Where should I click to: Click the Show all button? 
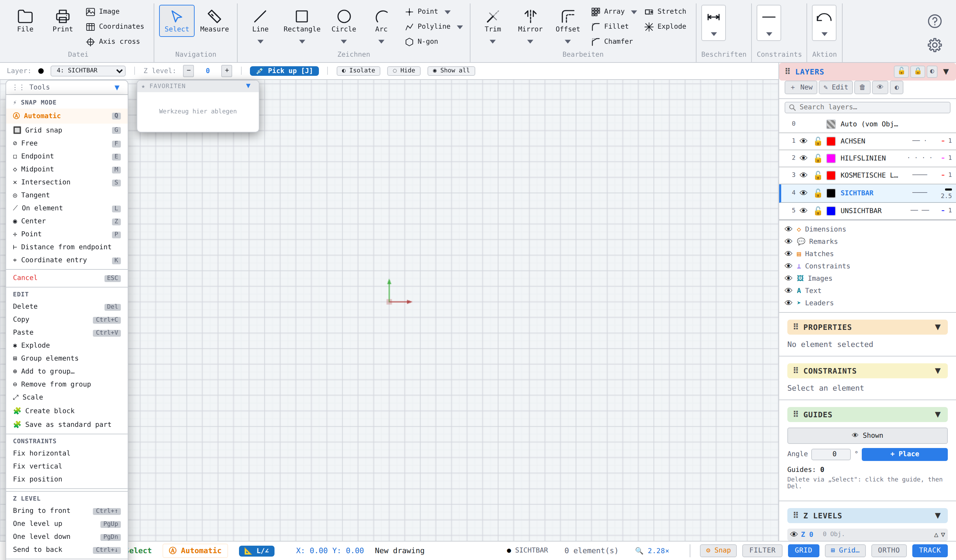tap(451, 71)
